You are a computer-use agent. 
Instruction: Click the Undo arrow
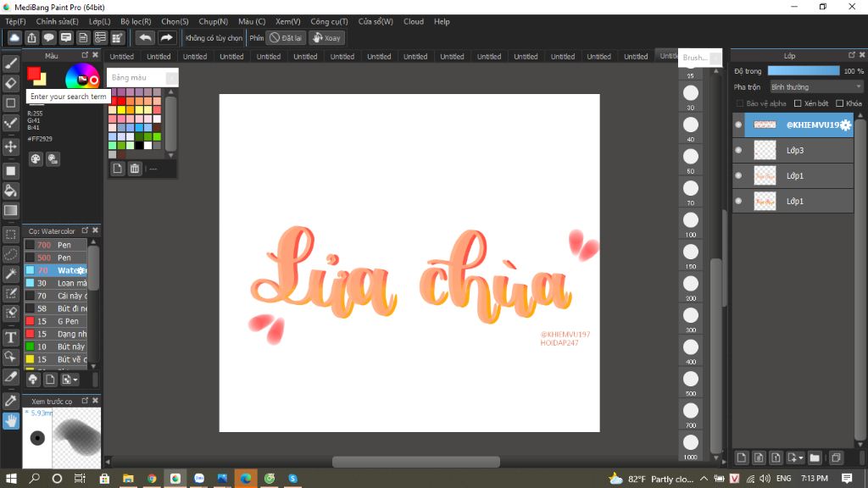pyautogui.click(x=145, y=37)
